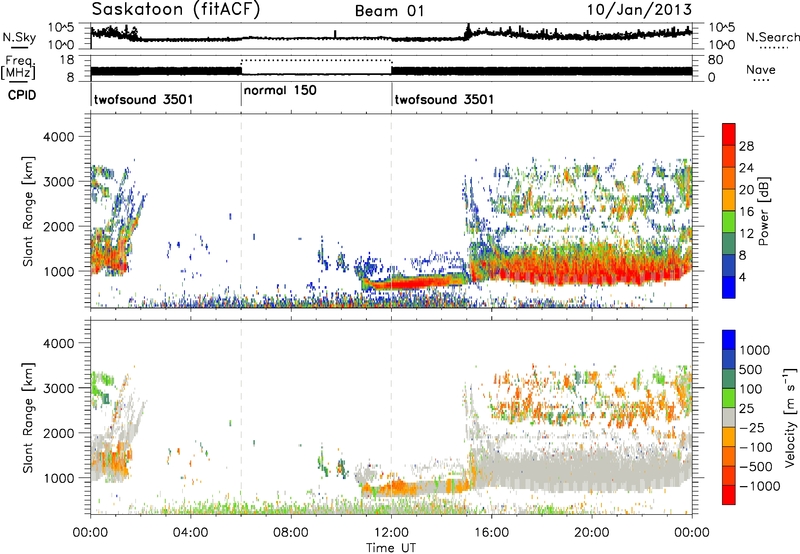This screenshot has height=554, width=800.
Task: Click the '12:00' time axis tick
Action: 391,533
